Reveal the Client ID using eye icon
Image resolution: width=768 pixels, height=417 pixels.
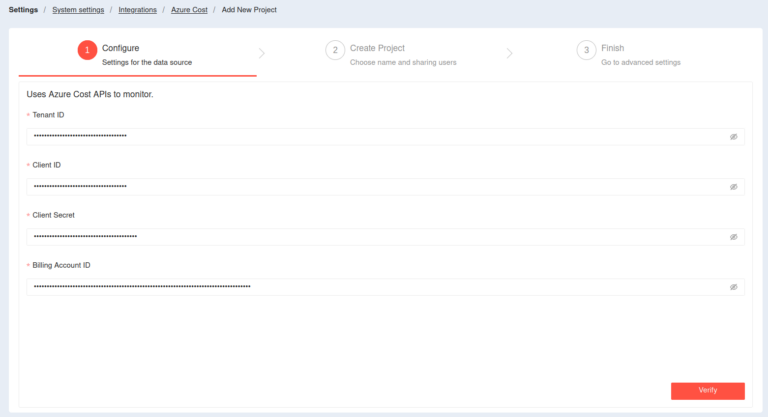pyautogui.click(x=733, y=186)
